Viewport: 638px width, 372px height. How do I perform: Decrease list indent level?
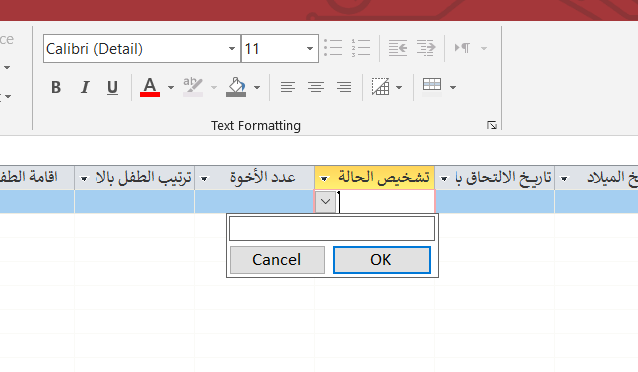coord(398,48)
